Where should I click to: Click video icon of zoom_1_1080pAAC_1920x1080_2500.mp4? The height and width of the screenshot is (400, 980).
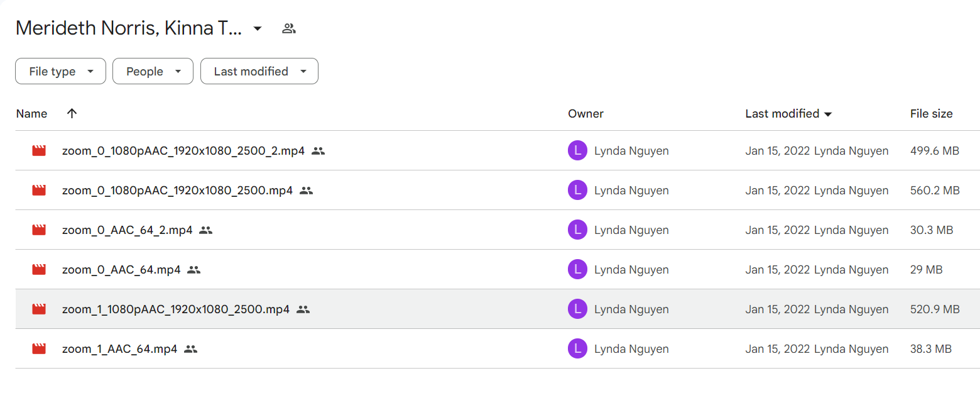pos(39,309)
